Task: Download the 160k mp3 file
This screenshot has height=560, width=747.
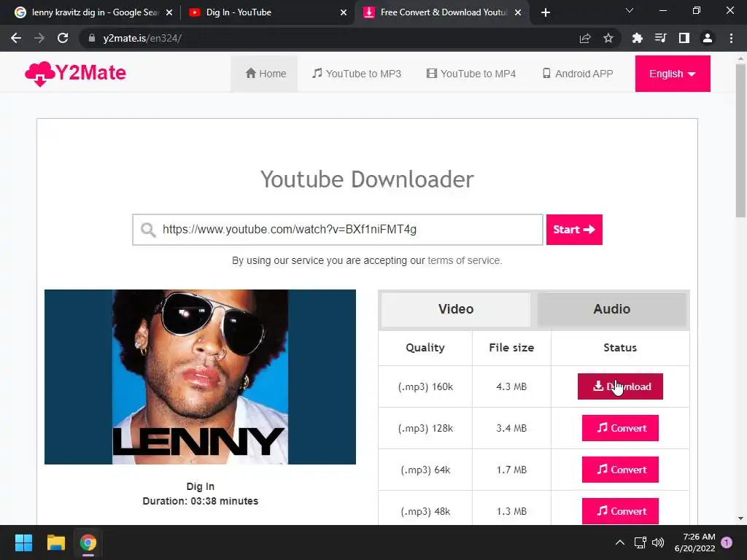Action: pyautogui.click(x=620, y=386)
